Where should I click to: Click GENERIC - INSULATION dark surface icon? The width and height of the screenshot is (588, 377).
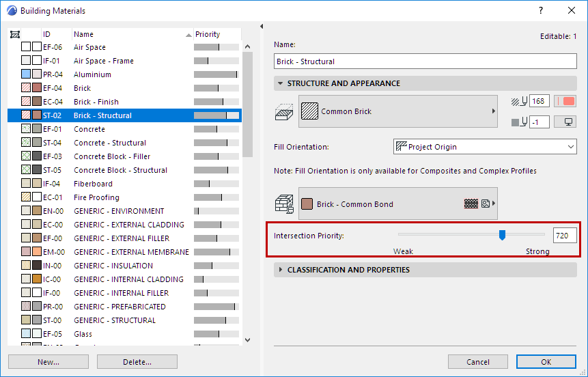click(37, 265)
